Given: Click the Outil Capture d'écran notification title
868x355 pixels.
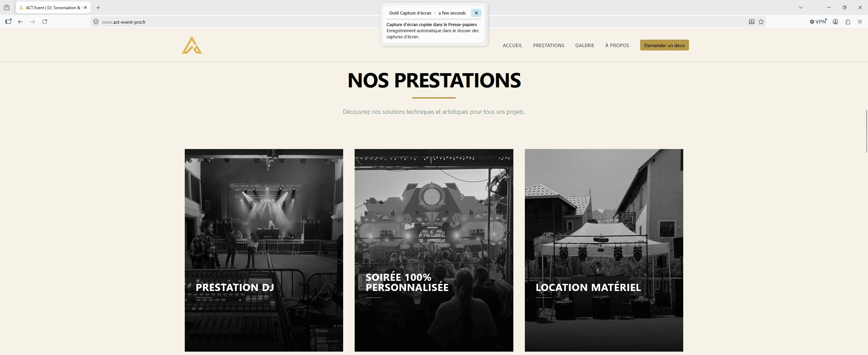Looking at the screenshot, I should [x=410, y=13].
